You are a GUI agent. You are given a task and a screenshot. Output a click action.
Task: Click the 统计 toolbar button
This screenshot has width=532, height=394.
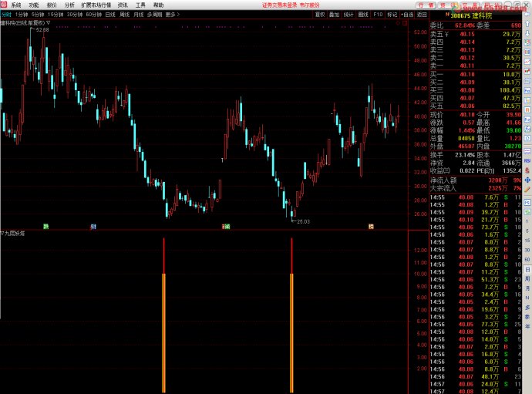(348, 15)
